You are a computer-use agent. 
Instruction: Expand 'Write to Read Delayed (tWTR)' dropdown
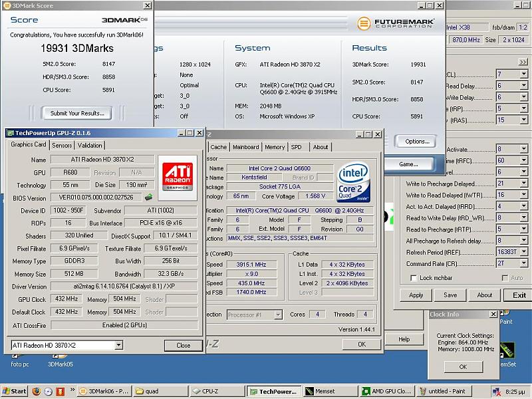pyautogui.click(x=524, y=195)
